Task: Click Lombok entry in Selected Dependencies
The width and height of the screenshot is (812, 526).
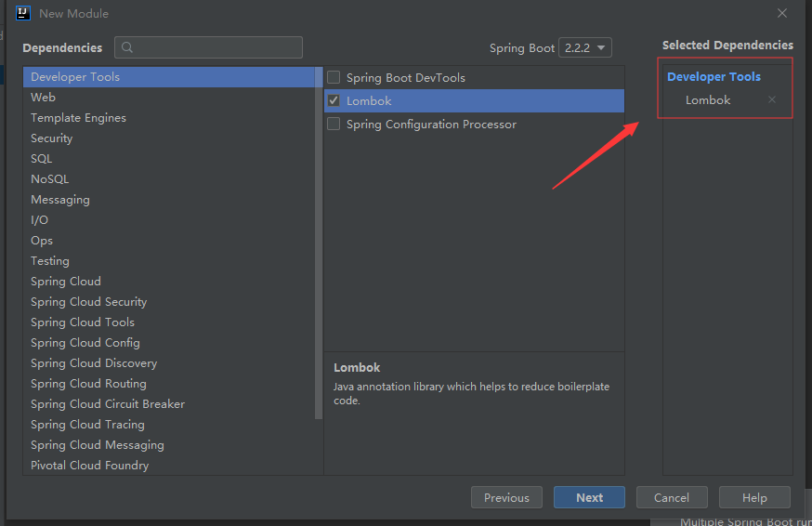Action: [x=708, y=100]
